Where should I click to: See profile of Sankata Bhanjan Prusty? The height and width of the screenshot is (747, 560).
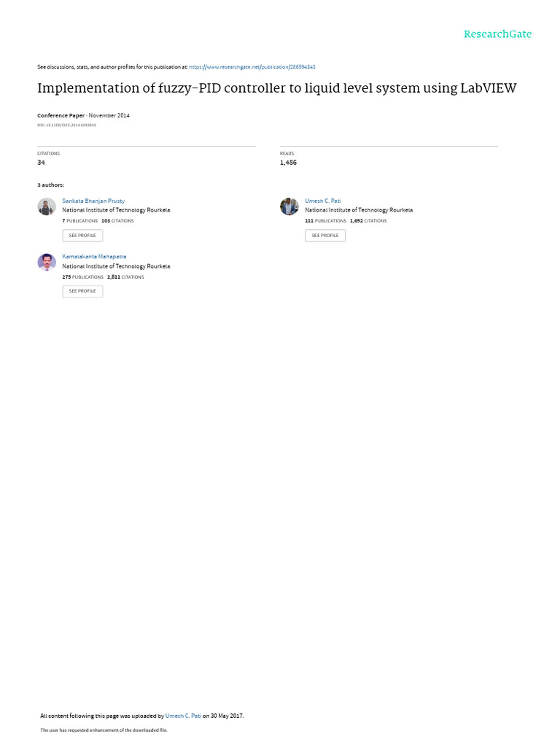pyautogui.click(x=82, y=236)
